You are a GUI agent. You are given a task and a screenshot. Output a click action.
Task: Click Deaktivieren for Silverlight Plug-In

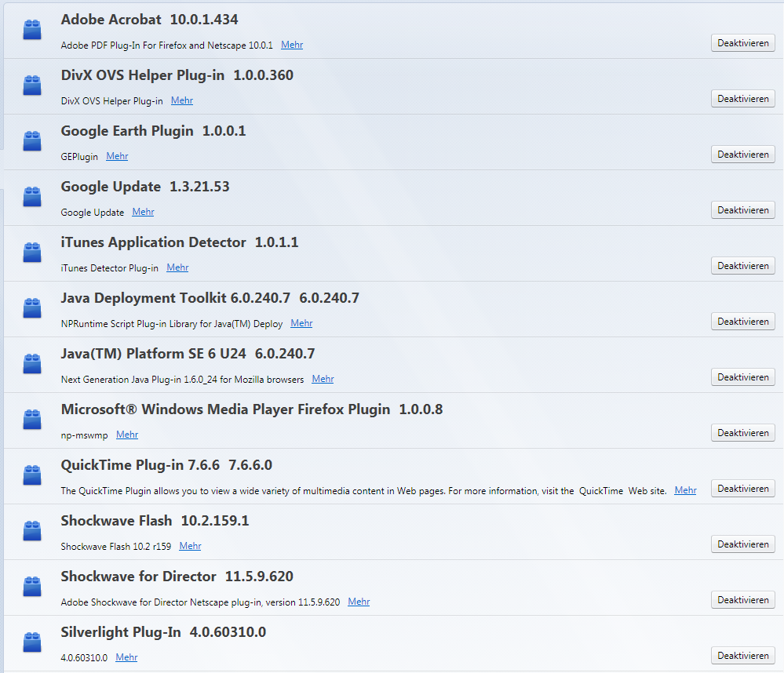(743, 656)
